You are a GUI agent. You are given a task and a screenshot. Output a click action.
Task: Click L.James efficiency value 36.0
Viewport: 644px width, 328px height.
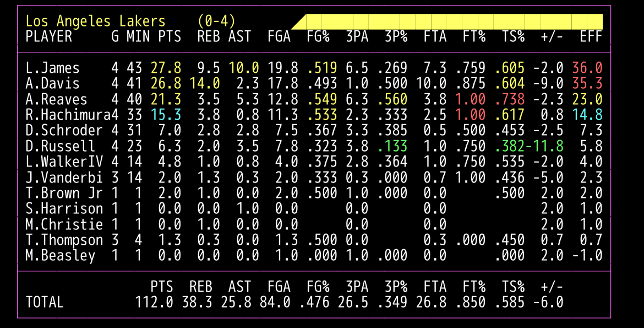pos(587,67)
